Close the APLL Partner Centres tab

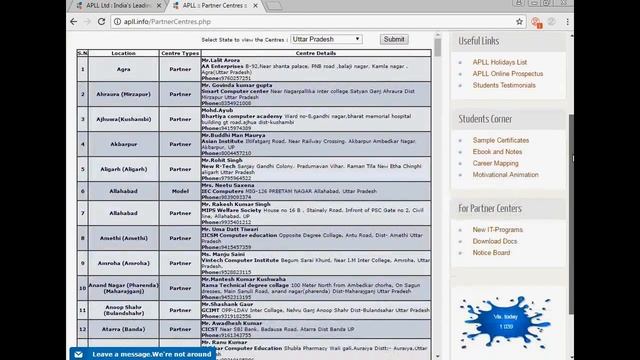(x=255, y=5)
